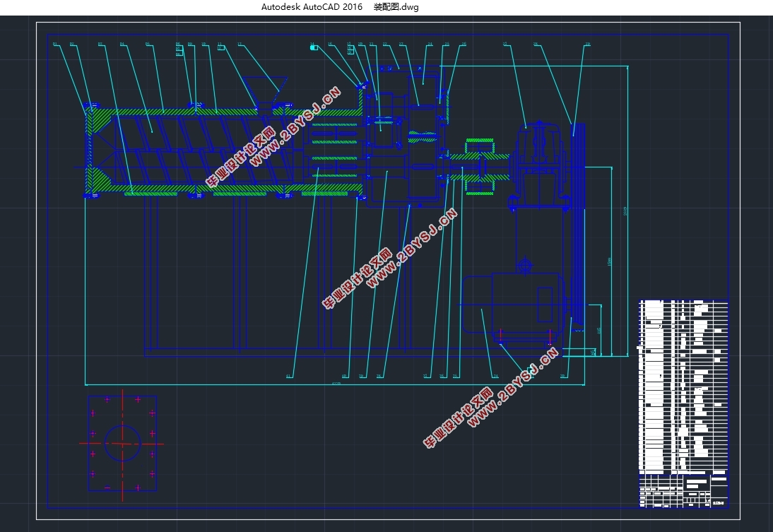Select the electric motor body in the drawing

pos(513,305)
